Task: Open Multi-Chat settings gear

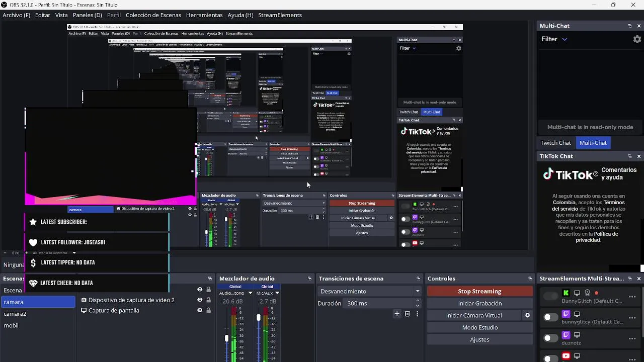Action: click(637, 39)
